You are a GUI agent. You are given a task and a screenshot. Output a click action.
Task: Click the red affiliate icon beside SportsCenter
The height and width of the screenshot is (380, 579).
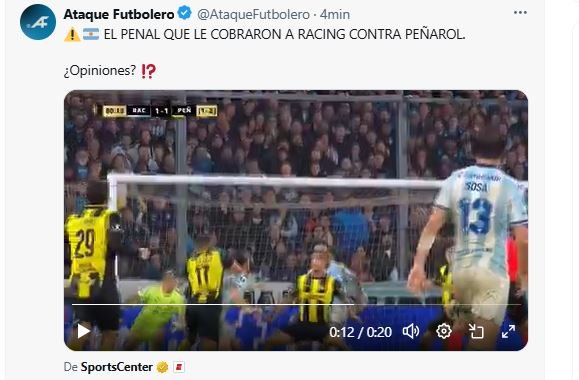pos(179,367)
